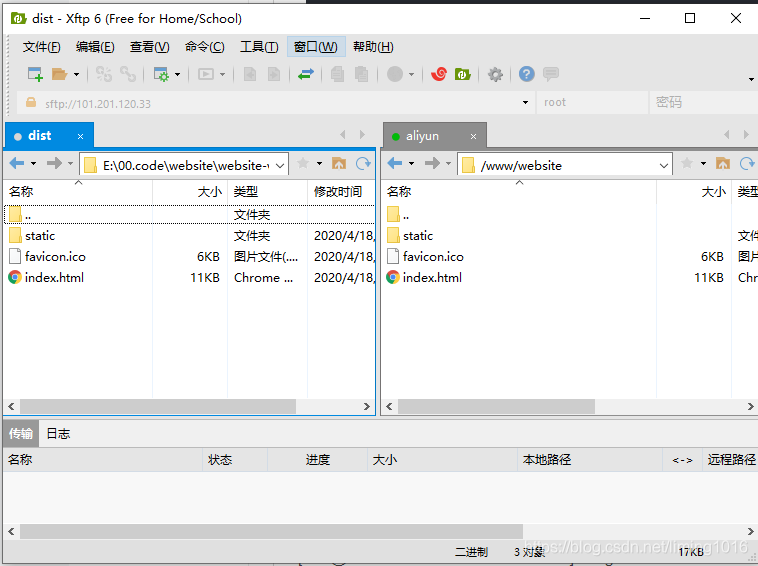The image size is (758, 566).
Task: Click the grayed-out globe toolbar icon
Action: (x=395, y=74)
